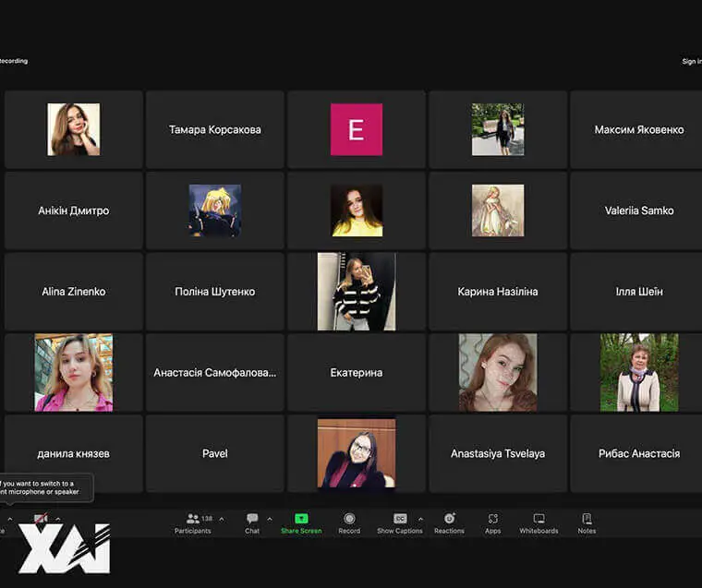Select the Pavel participant tile

214,453
